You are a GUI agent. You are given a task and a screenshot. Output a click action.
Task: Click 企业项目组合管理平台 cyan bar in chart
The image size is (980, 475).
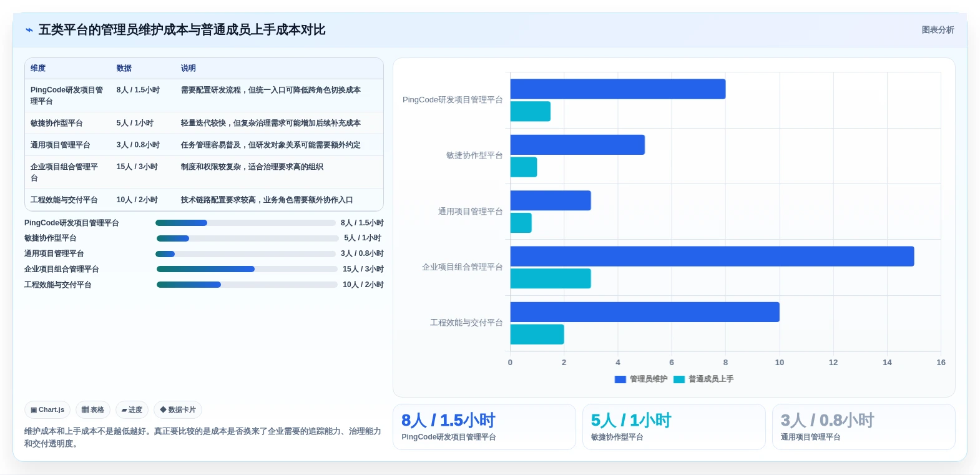[551, 278]
